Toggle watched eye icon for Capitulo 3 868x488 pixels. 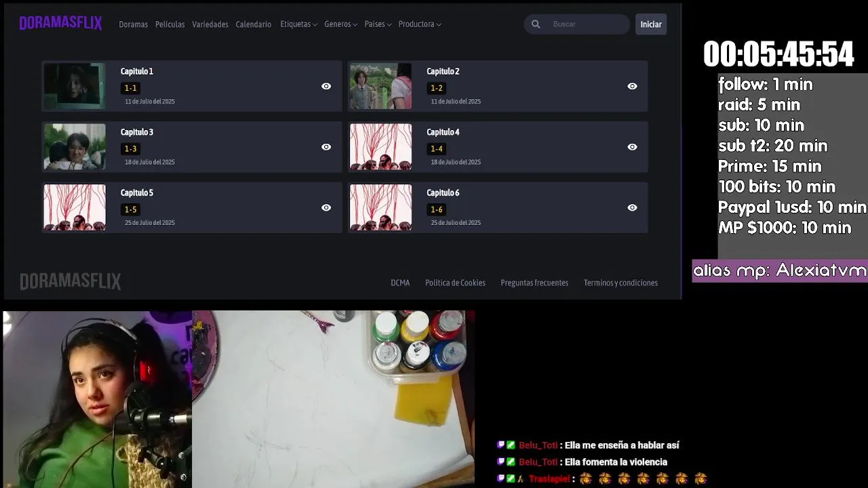326,147
